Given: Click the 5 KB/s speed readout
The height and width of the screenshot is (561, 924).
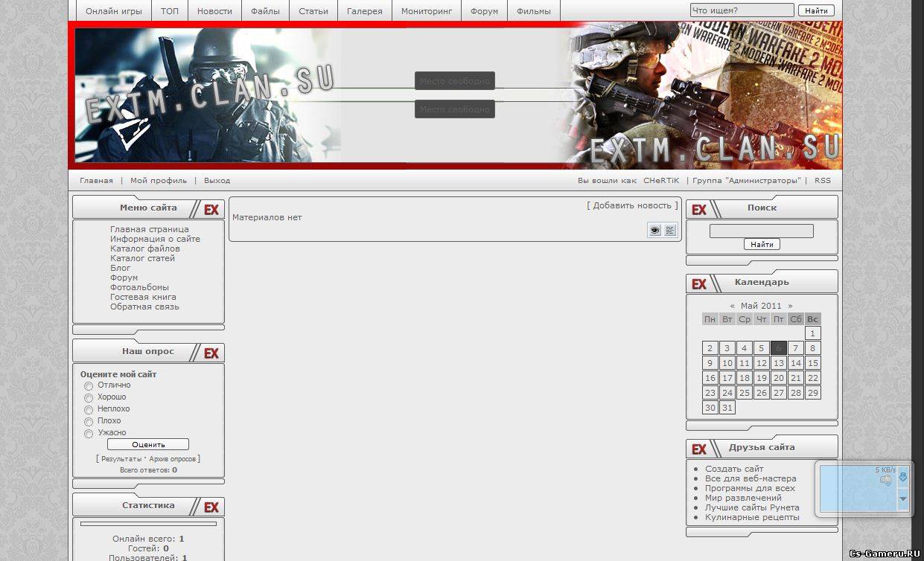Looking at the screenshot, I should pyautogui.click(x=885, y=470).
